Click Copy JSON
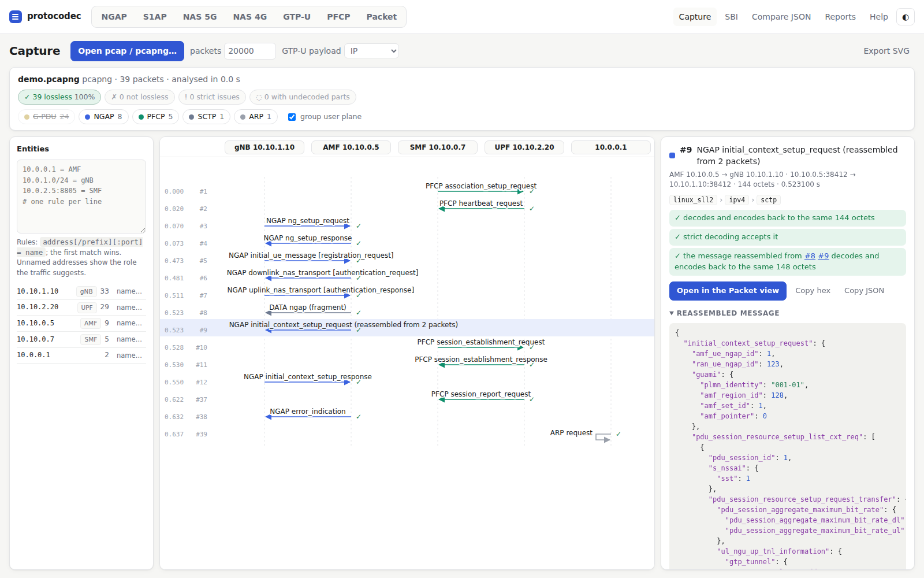This screenshot has width=924, height=578. (x=864, y=291)
